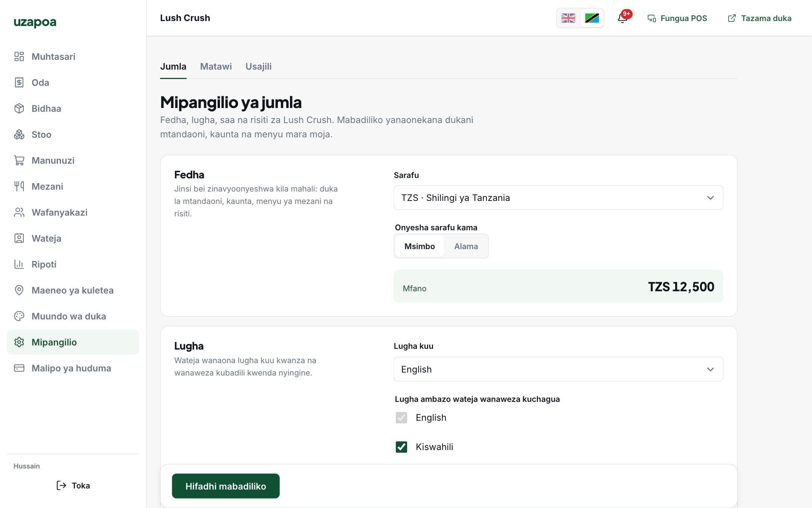
Task: Open the Fungua POS link
Action: pos(677,18)
